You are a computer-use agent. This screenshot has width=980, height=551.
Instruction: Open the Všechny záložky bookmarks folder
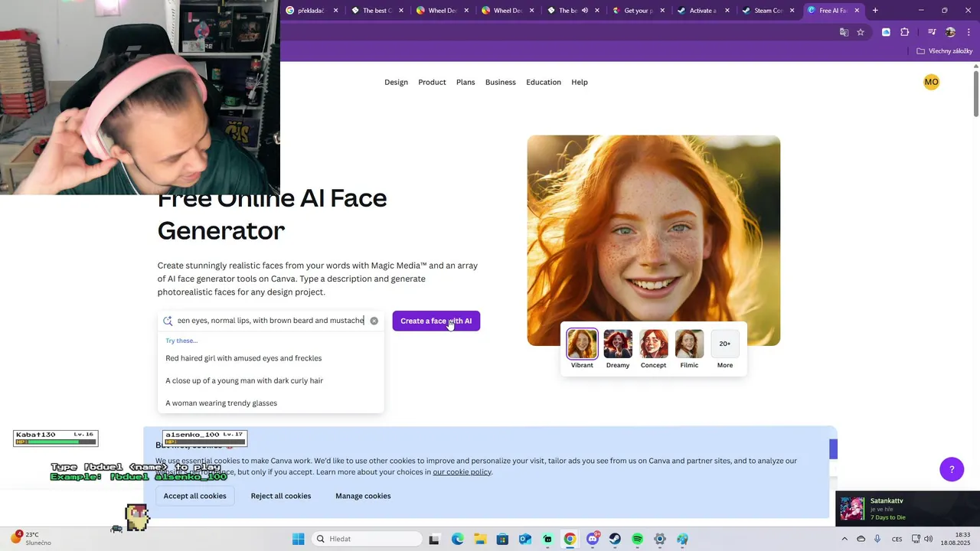[x=945, y=51]
